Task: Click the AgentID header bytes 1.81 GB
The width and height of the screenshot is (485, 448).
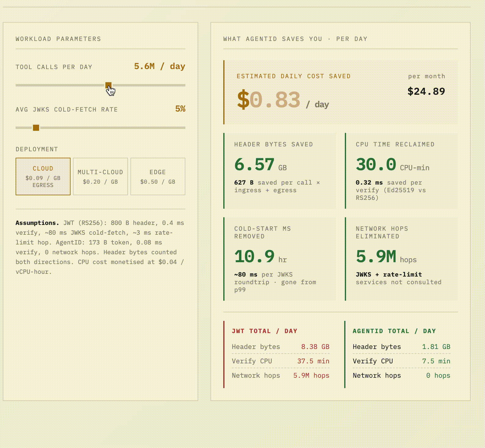Action: 436,347
